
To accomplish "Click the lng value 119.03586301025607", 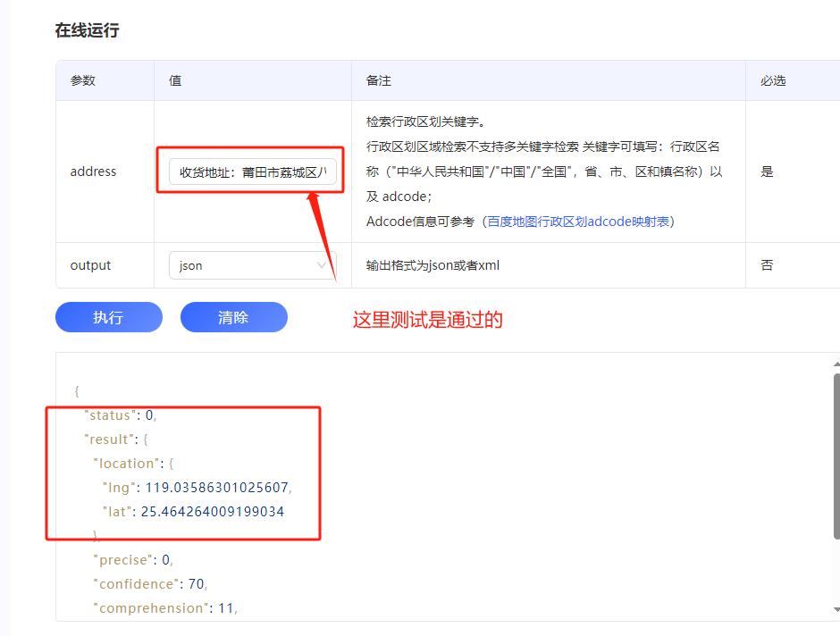I will [x=217, y=488].
